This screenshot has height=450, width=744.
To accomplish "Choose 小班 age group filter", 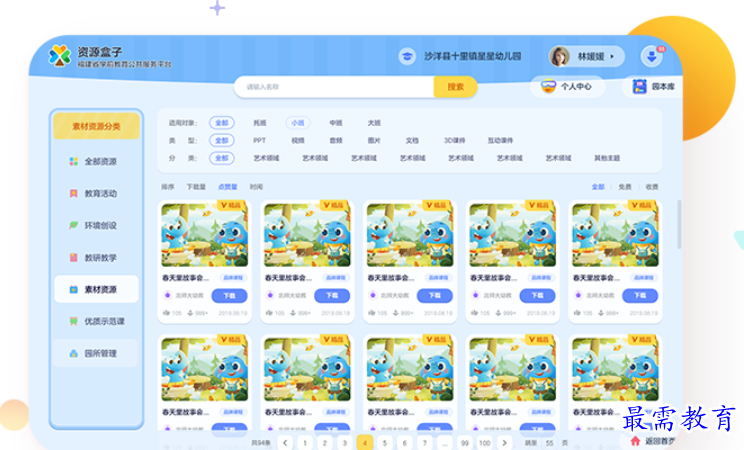I will point(298,123).
